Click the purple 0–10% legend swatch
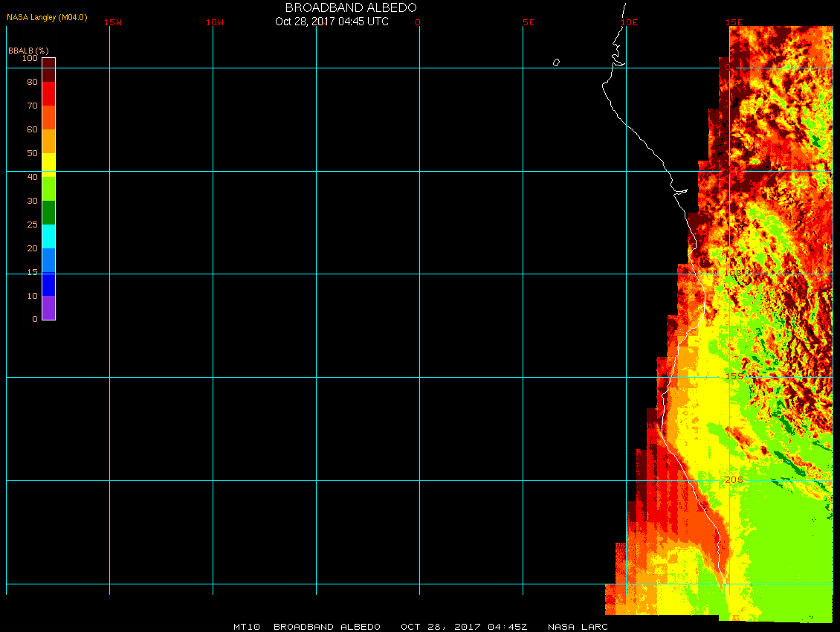 click(x=48, y=307)
